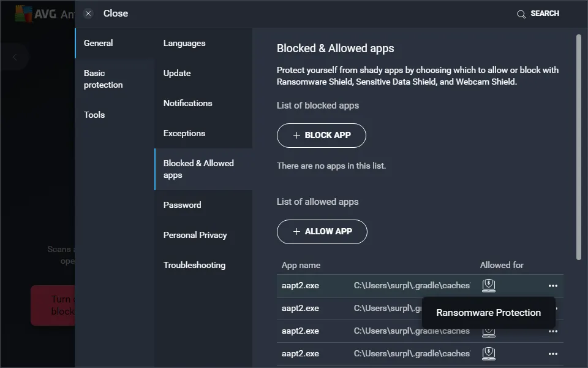Open the Exceptions settings page
The height and width of the screenshot is (368, 588).
click(x=184, y=133)
